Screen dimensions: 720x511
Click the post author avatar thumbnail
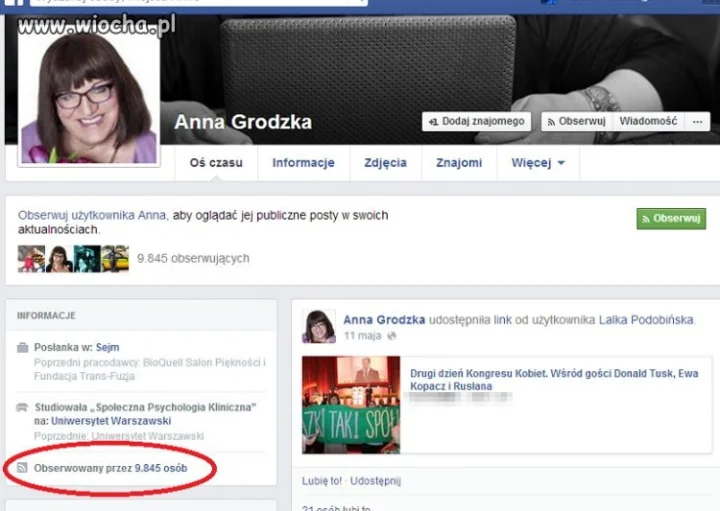tap(319, 326)
